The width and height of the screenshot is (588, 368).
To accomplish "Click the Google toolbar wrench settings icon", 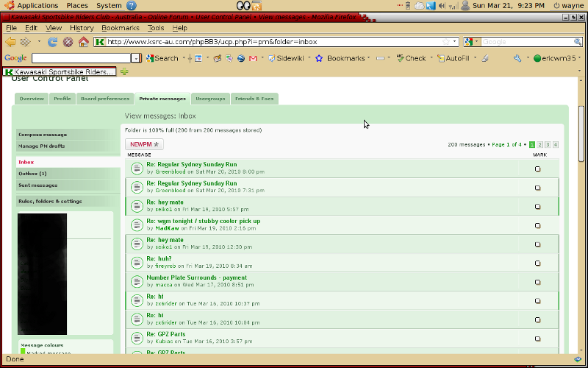I will point(517,58).
